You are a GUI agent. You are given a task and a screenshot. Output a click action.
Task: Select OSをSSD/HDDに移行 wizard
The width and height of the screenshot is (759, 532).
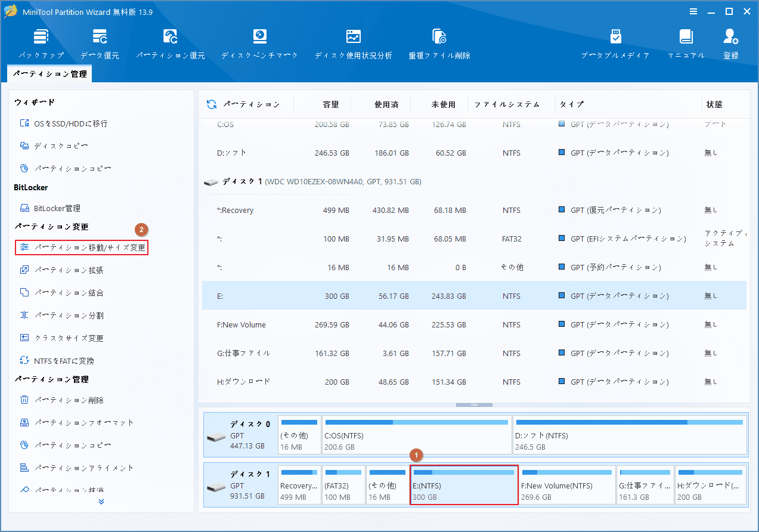64,123
